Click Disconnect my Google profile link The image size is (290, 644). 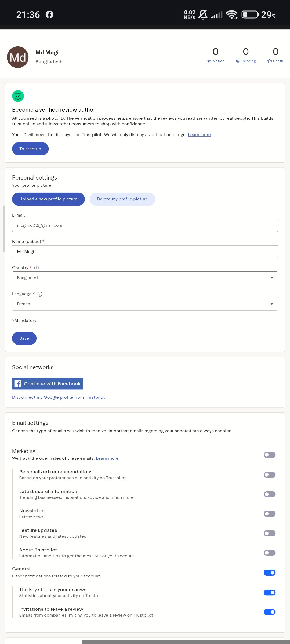[x=58, y=397]
